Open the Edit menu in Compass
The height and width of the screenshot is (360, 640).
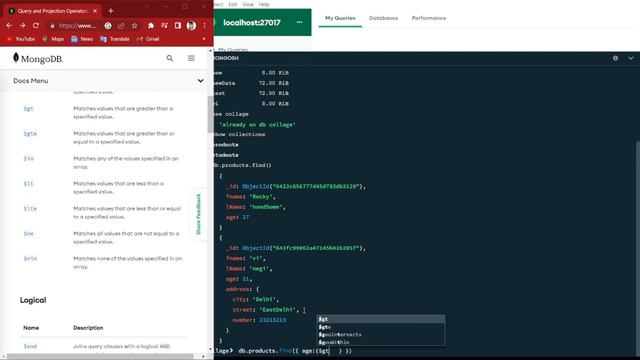pyautogui.click(x=233, y=4)
